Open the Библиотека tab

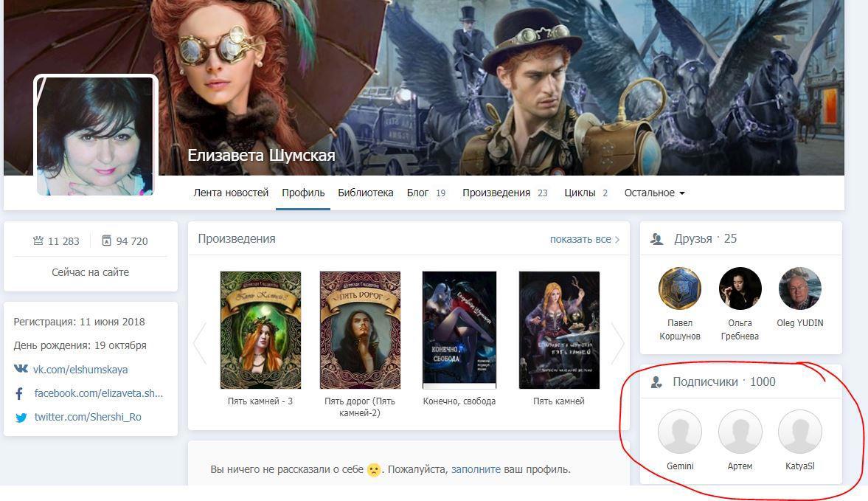365,193
